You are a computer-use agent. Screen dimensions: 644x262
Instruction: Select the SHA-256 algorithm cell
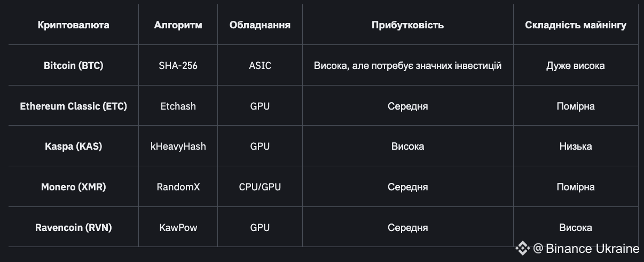[x=178, y=66]
